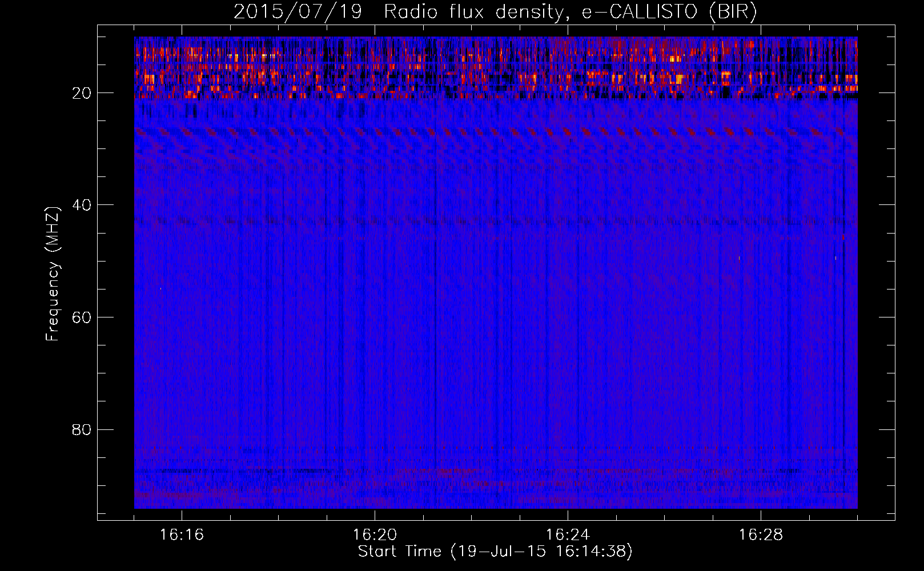This screenshot has width=924, height=571.
Task: Select the 80 MHz frequency tick label
Action: click(82, 429)
